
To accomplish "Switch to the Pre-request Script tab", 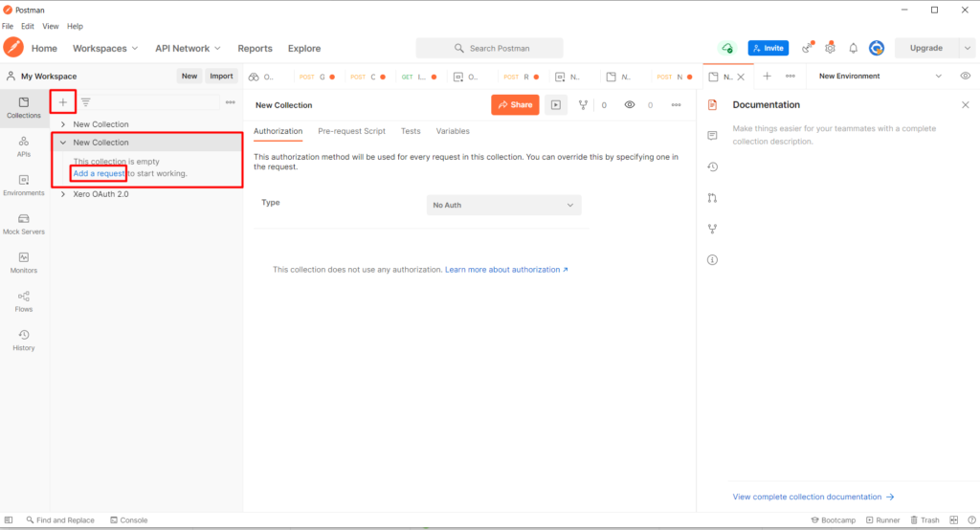I will pyautogui.click(x=351, y=131).
